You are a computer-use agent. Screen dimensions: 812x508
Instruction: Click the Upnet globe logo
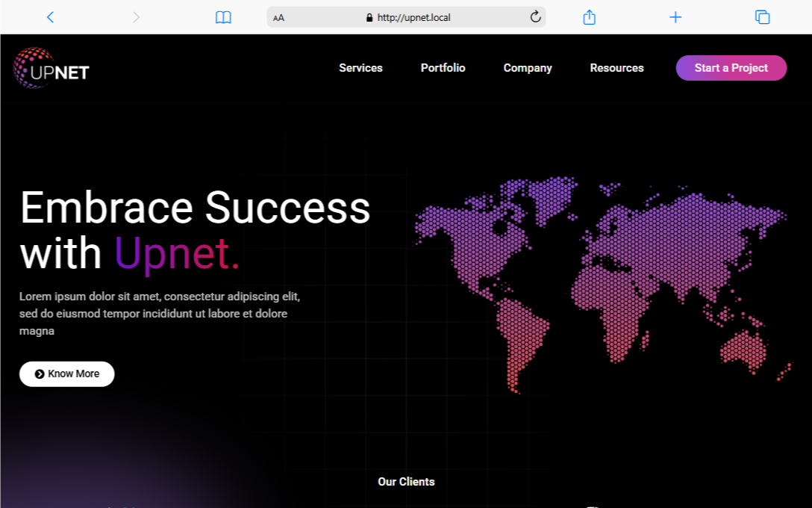51,68
